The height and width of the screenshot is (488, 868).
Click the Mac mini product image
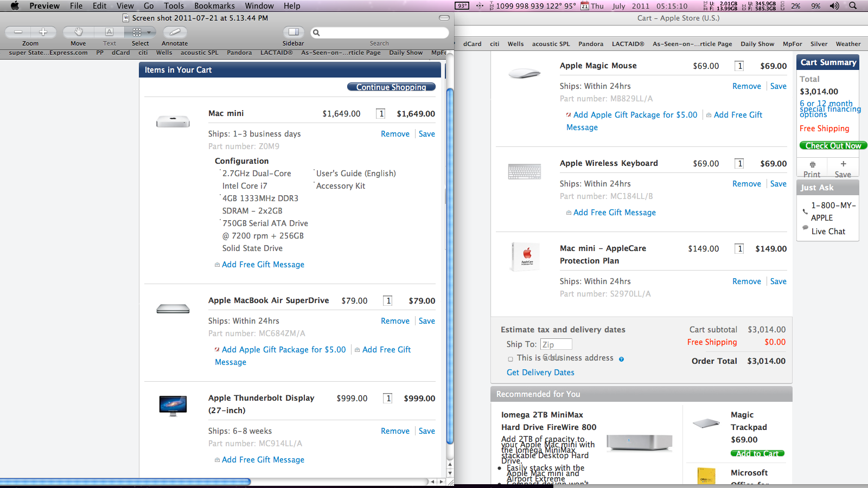point(173,121)
